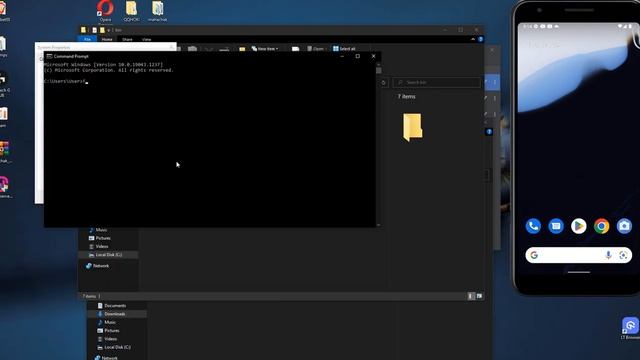Viewport: 640px width, 360px height.
Task: Select Documents in the lower Explorer window
Action: tap(111, 305)
